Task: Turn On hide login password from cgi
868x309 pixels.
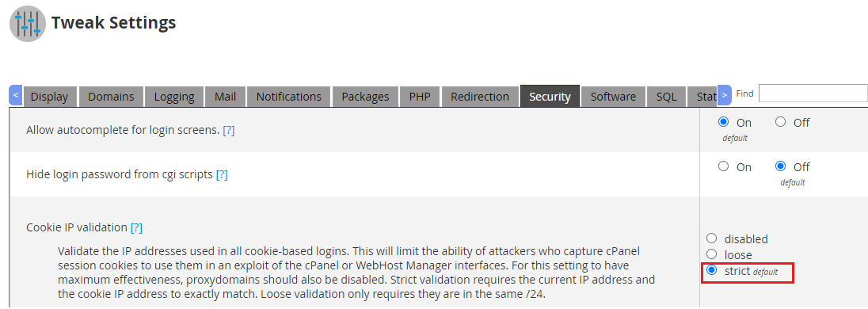Action: 723,166
